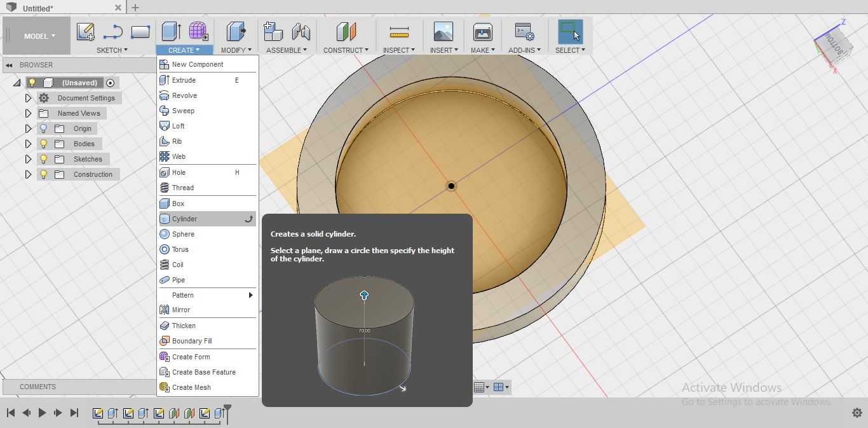Open the SKETCH dropdown menu
This screenshot has width=868, height=428.
coord(112,50)
